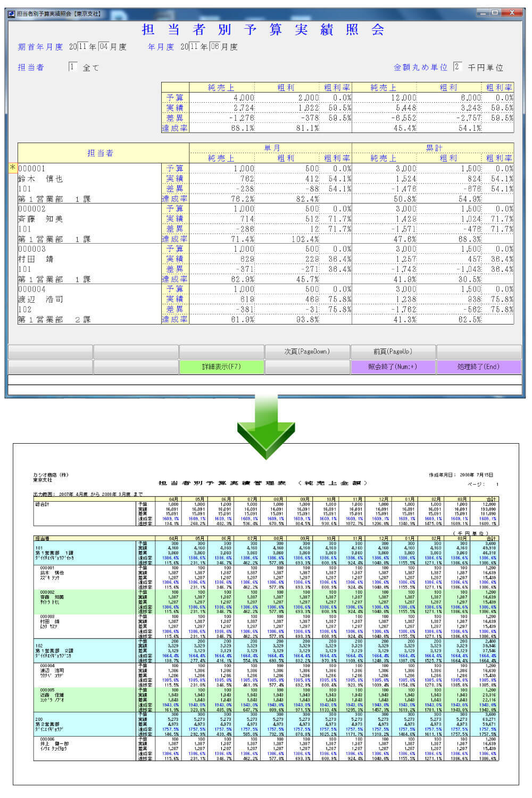Click the application icon in the title bar
This screenshot has height=798, width=532.
[x=11, y=13]
